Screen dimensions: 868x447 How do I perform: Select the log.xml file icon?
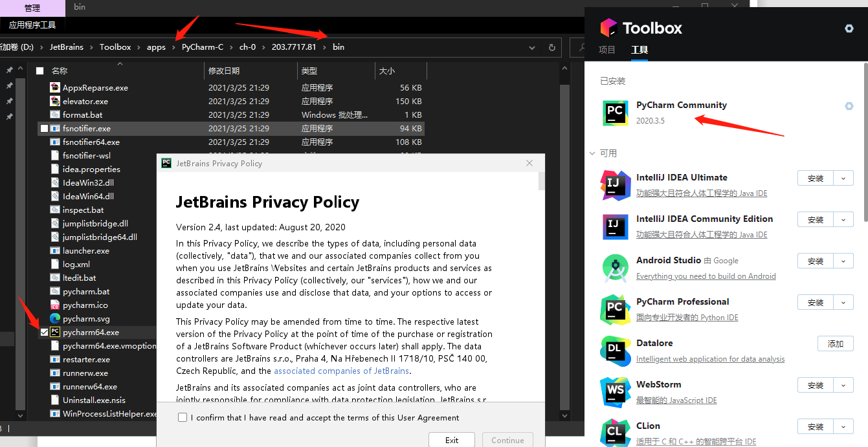pos(55,264)
